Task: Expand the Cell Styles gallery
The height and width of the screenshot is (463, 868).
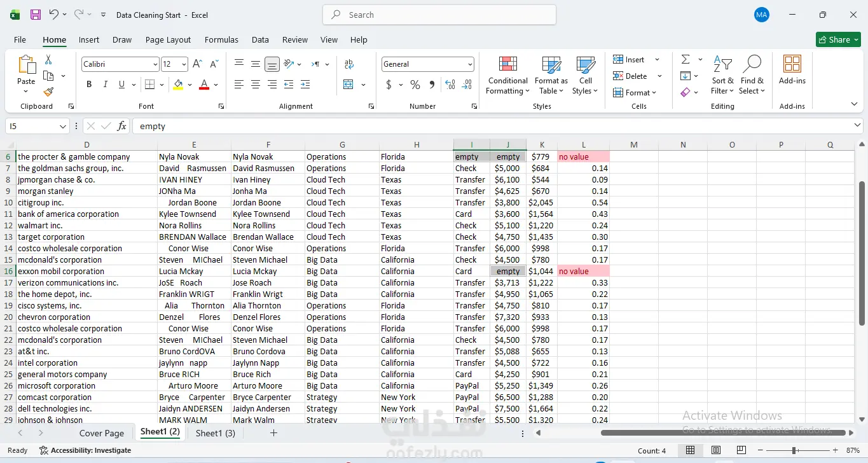Action: pyautogui.click(x=585, y=76)
